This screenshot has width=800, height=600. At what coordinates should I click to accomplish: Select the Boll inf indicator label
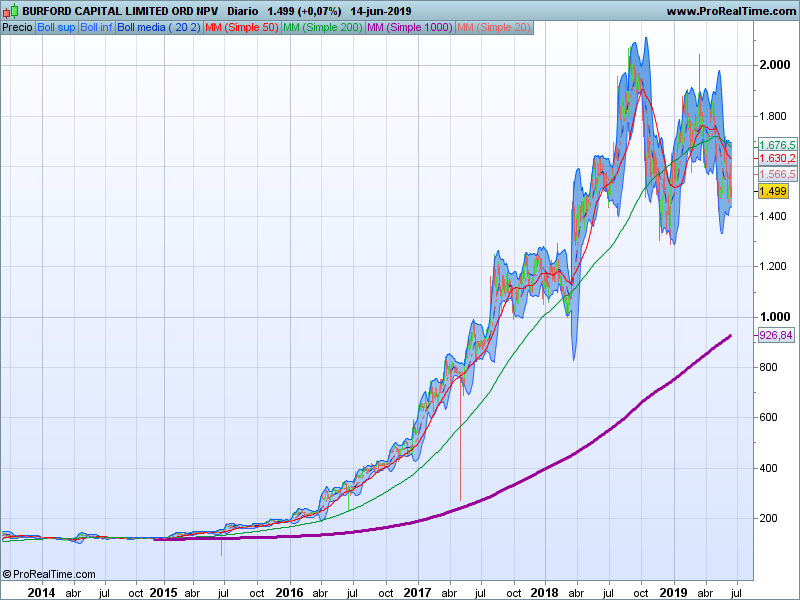pyautogui.click(x=96, y=28)
